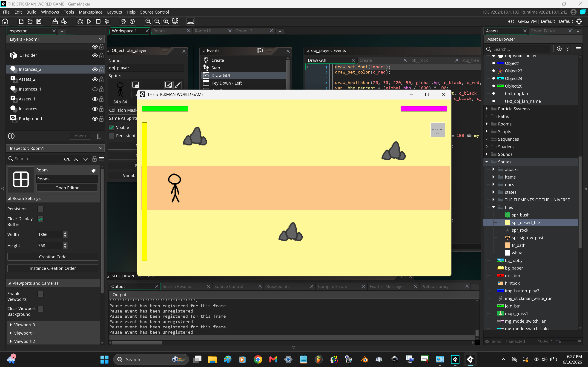Open the Source Control menu
The image size is (588, 367).
coord(154,12)
